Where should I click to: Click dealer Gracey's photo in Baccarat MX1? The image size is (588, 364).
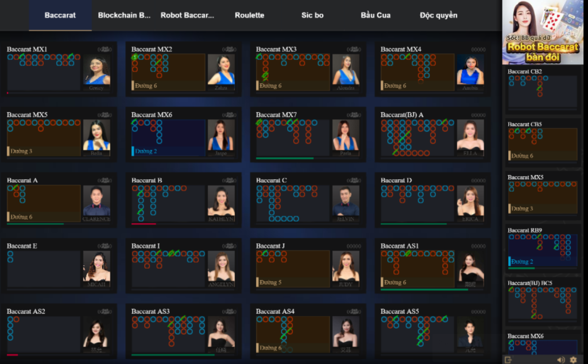point(96,72)
